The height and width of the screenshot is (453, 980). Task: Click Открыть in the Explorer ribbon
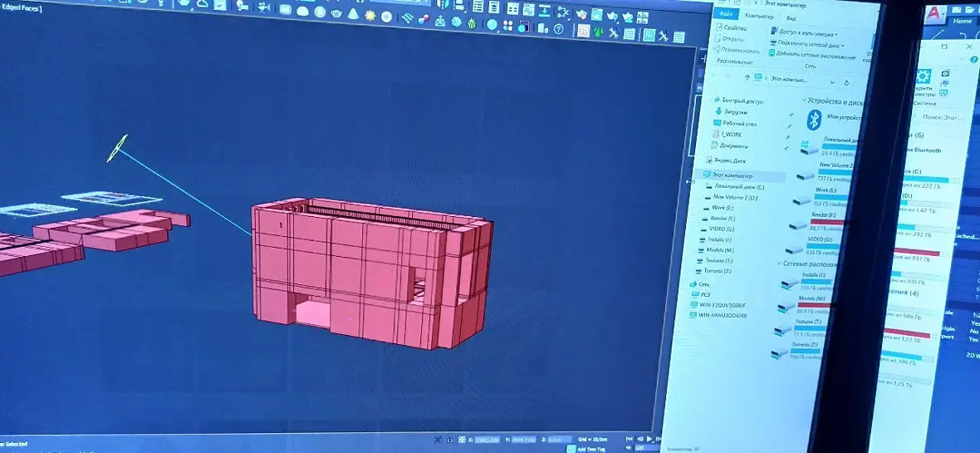(x=728, y=39)
